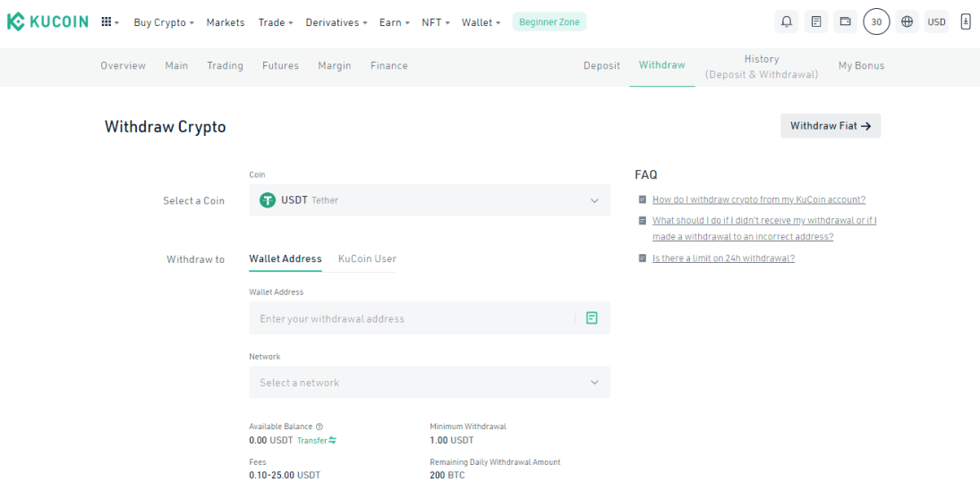Switch to the Futures account tab
The image size is (980, 482).
[281, 65]
